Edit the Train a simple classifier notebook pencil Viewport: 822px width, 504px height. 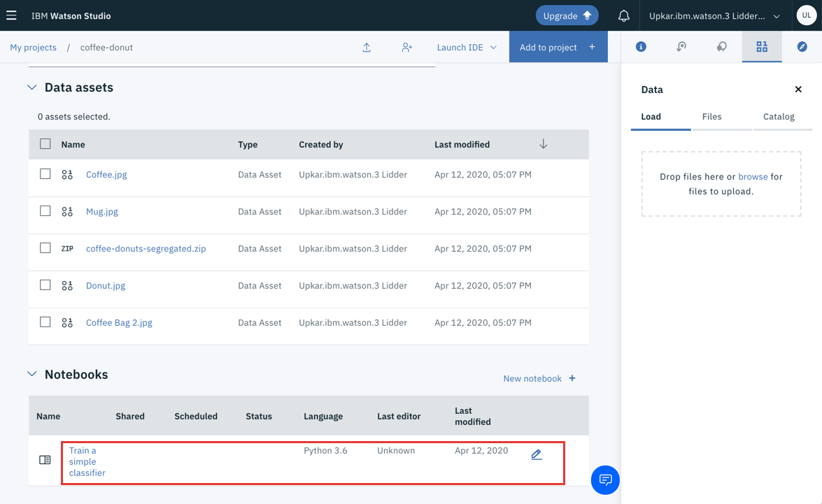pos(537,455)
